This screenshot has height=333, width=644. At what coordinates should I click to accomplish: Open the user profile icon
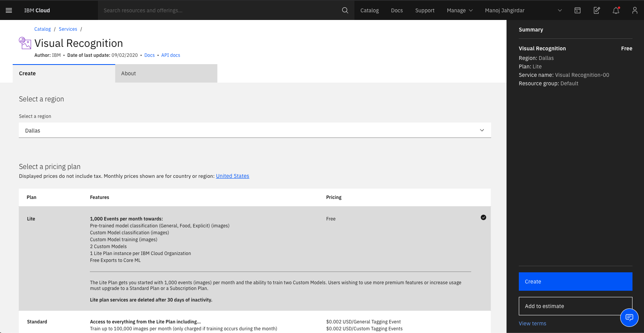coord(635,10)
